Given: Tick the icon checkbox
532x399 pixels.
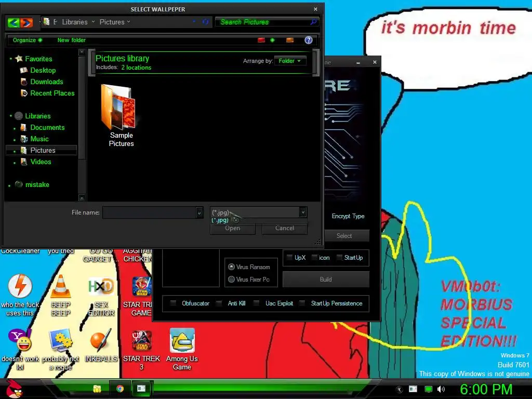Looking at the screenshot, I should pos(314,258).
